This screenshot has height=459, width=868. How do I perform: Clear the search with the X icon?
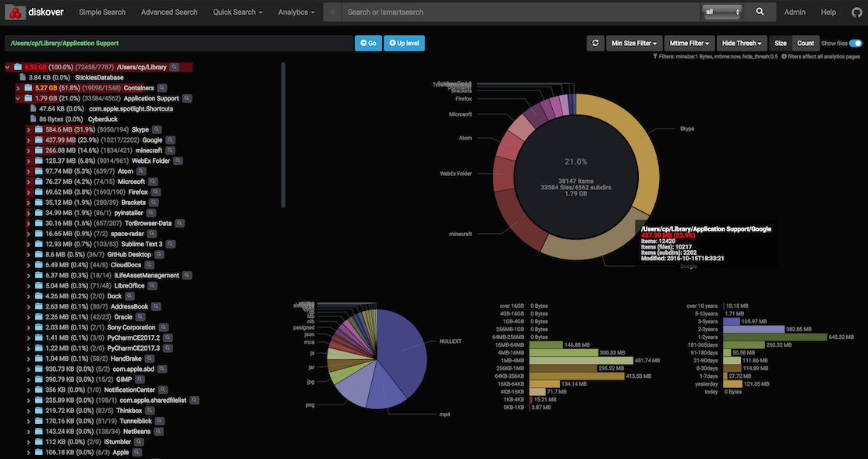[332, 12]
